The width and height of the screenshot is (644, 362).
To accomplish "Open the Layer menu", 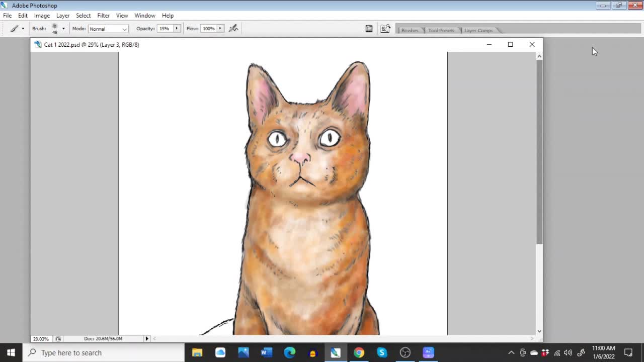I will click(x=63, y=16).
